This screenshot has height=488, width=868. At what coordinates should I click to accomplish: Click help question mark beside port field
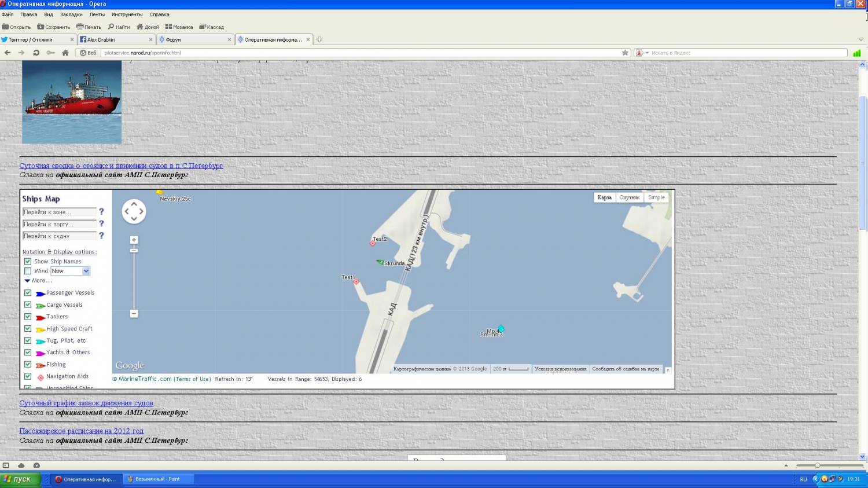click(x=101, y=223)
